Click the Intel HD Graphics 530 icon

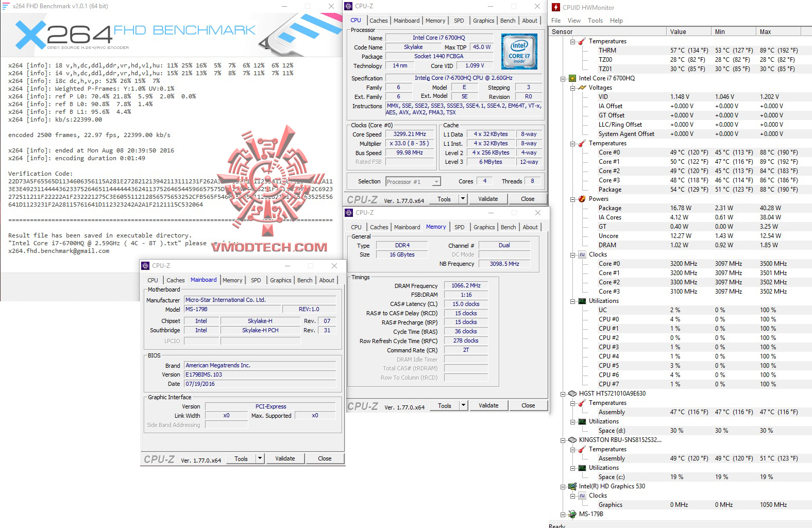[x=572, y=486]
